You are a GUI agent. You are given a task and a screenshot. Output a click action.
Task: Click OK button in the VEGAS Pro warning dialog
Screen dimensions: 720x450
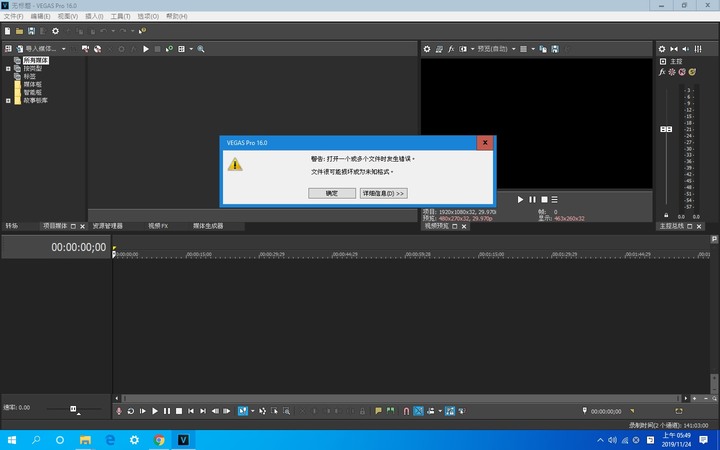[332, 193]
